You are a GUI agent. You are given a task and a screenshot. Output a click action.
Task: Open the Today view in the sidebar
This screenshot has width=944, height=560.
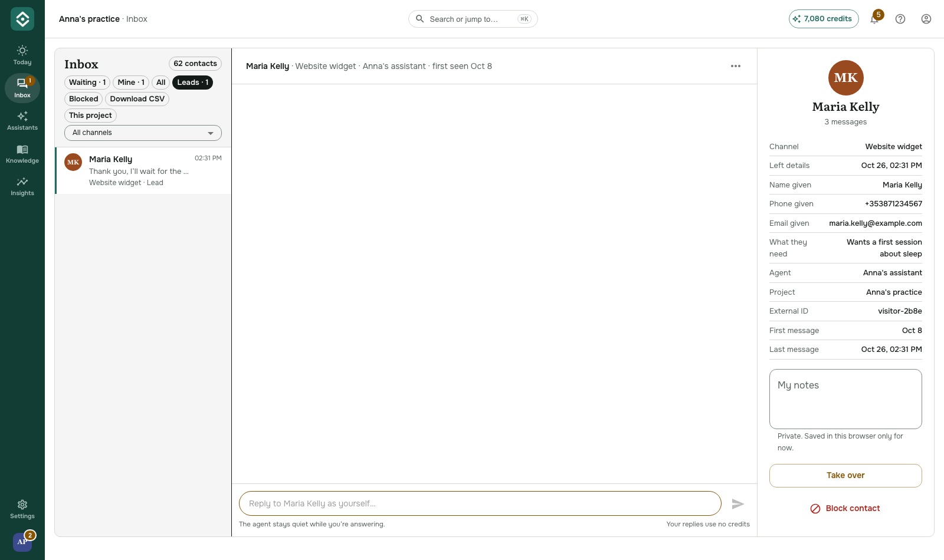22,55
